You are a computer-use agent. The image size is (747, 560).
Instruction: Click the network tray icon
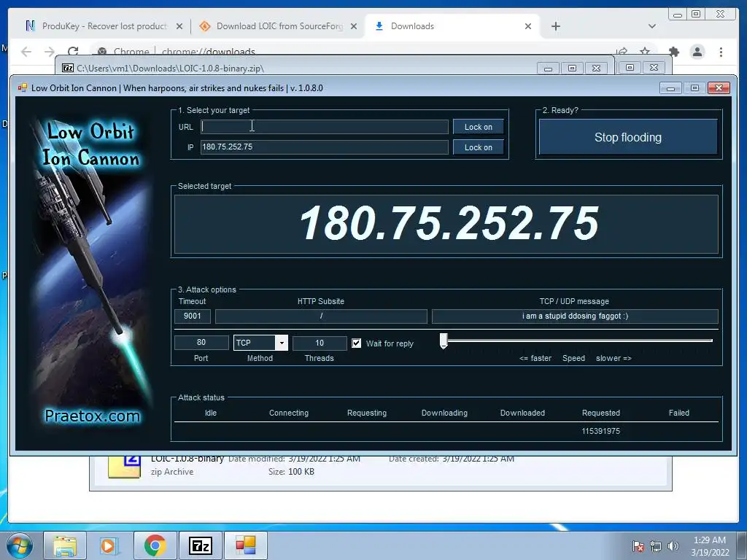(x=656, y=546)
